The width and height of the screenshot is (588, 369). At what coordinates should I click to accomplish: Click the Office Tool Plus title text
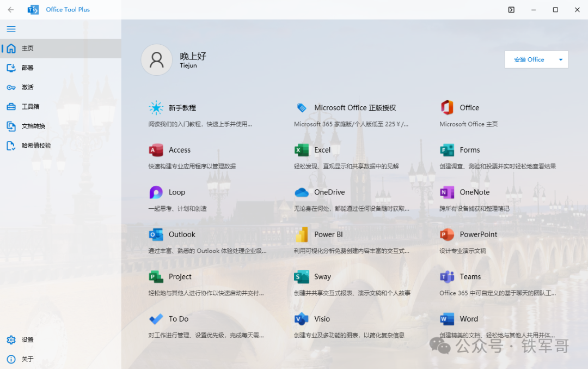(68, 10)
